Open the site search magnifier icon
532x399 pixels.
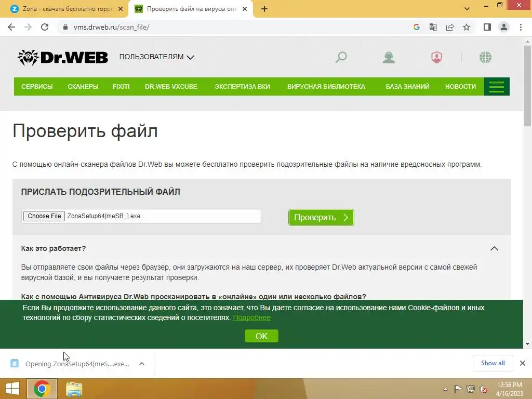[341, 57]
